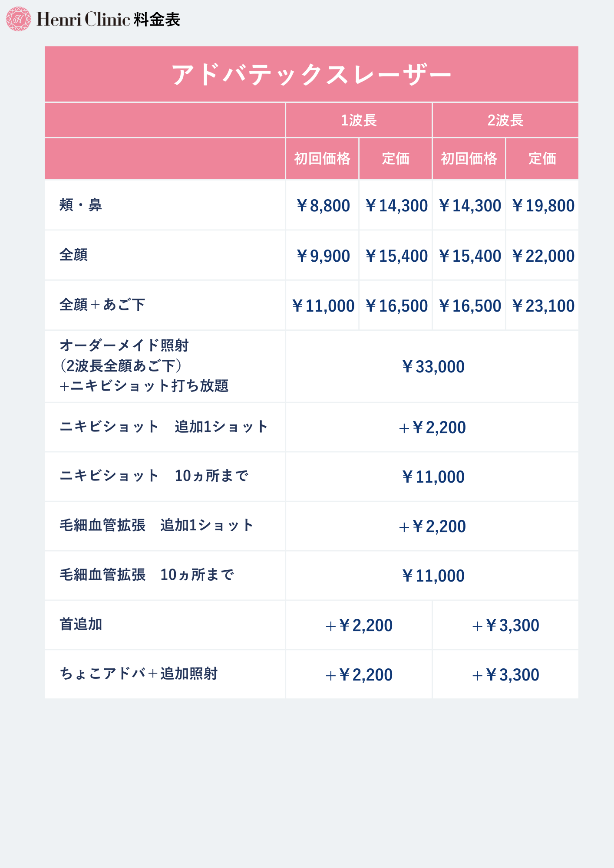
Task: Click 毛細血管拡張 10ヵ所まで label
Action: (147, 575)
